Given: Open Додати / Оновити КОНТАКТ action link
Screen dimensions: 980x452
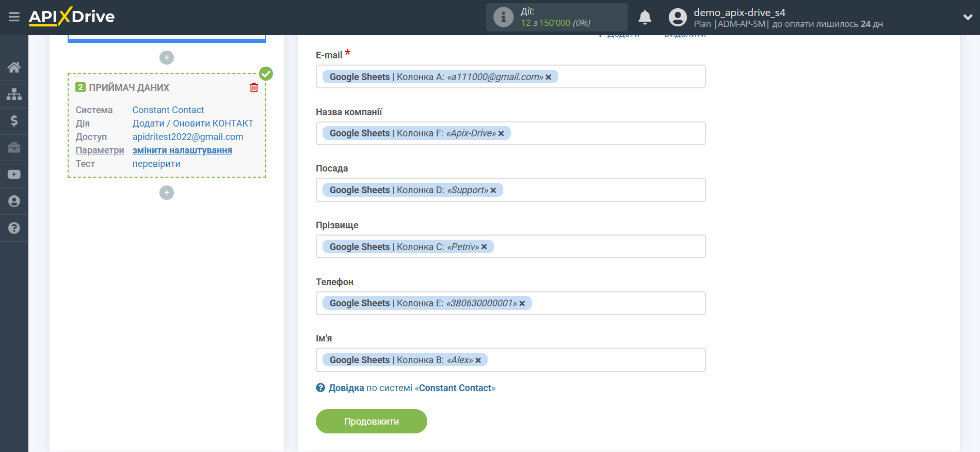Looking at the screenshot, I should coord(192,123).
